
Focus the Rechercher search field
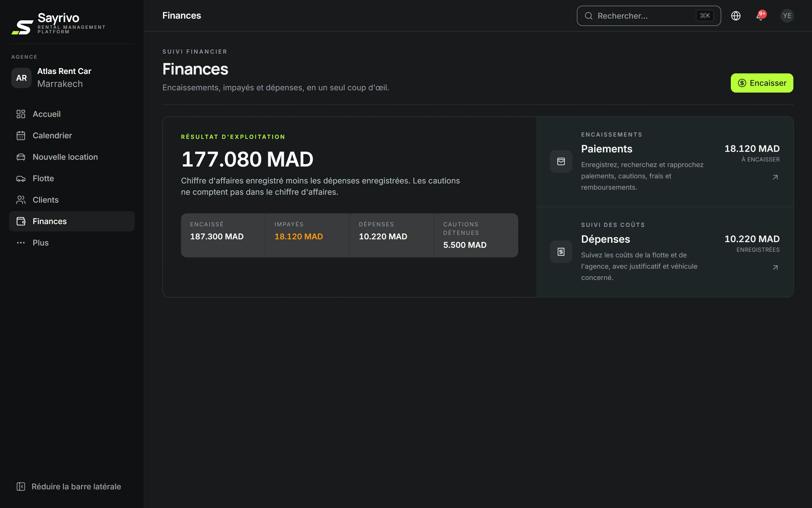tap(649, 16)
